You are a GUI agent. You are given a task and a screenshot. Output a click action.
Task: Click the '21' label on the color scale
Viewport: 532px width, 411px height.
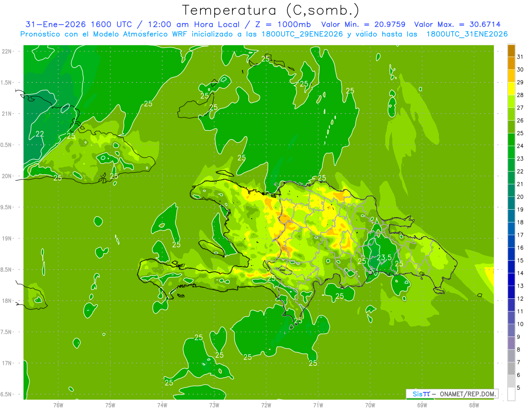(x=520, y=184)
